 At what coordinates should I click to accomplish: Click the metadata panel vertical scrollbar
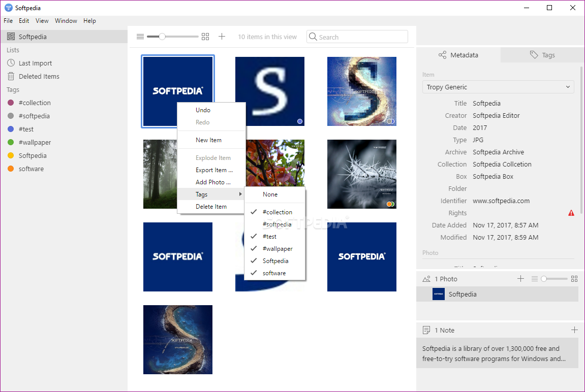click(x=581, y=140)
